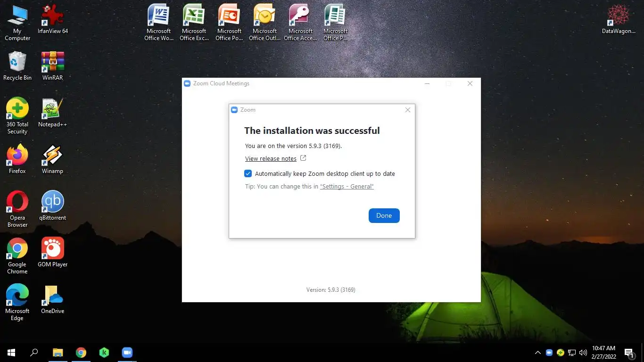This screenshot has width=644, height=362.
Task: Open the "Settings - General" link
Action: (347, 187)
